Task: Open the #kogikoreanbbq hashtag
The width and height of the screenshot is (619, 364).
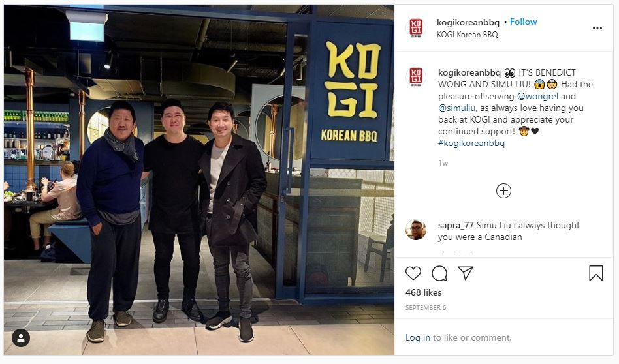Action: (x=471, y=143)
